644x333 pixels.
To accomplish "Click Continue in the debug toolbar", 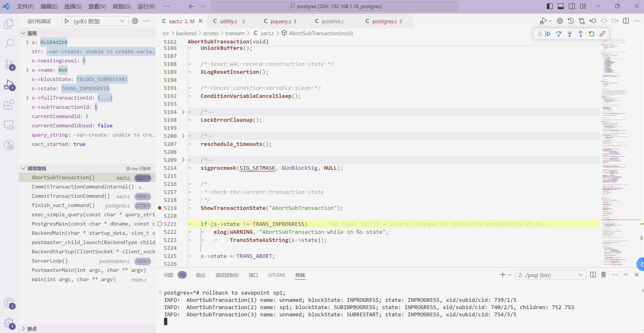I will point(548,34).
